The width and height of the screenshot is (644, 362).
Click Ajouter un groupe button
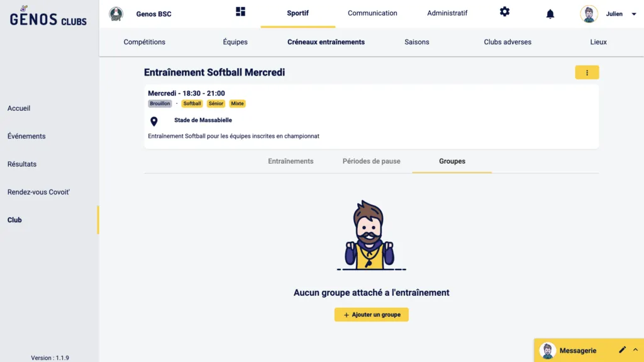(x=371, y=315)
